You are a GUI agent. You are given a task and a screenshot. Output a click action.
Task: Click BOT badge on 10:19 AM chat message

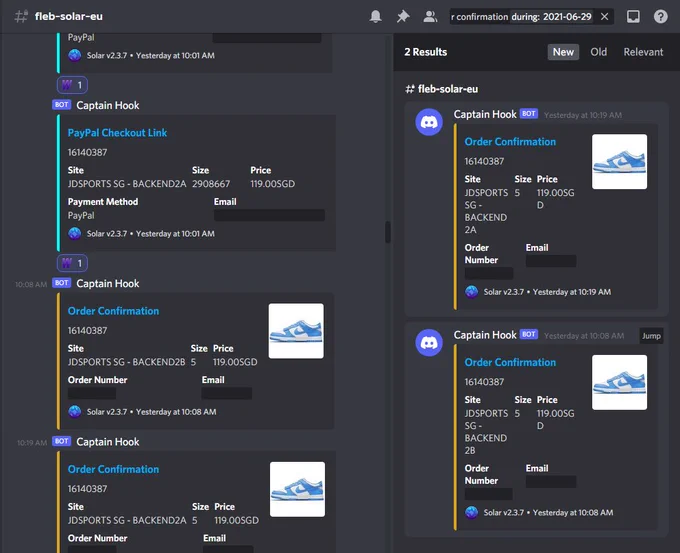point(62,442)
